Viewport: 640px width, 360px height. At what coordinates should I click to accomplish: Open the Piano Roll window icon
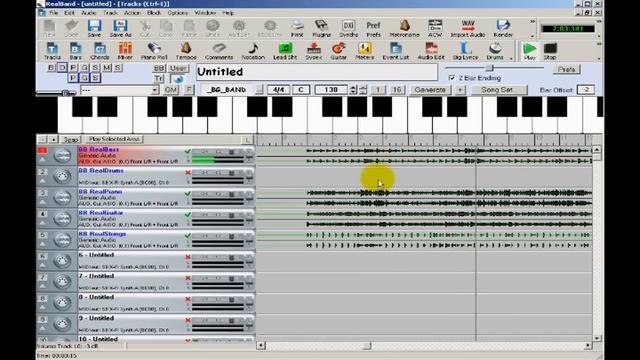154,51
